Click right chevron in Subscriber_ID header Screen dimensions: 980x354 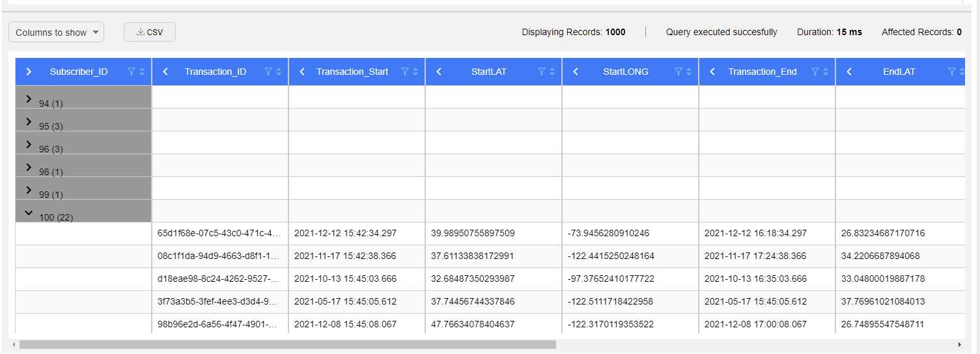click(x=29, y=72)
